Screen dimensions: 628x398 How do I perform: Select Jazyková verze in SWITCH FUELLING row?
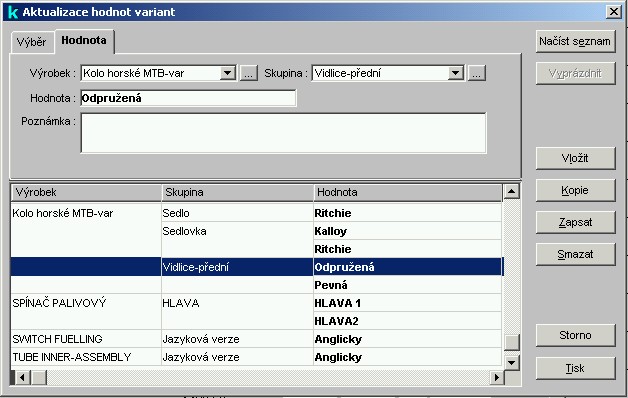pos(237,339)
